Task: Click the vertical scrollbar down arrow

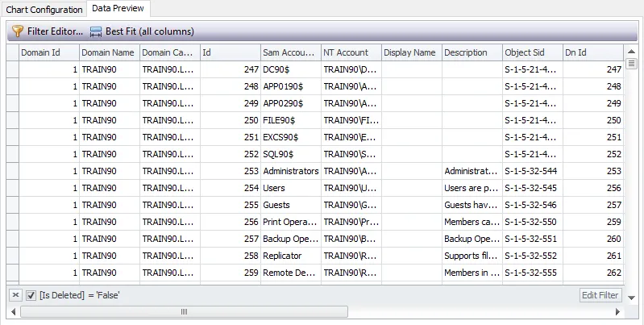Action: coord(631,298)
